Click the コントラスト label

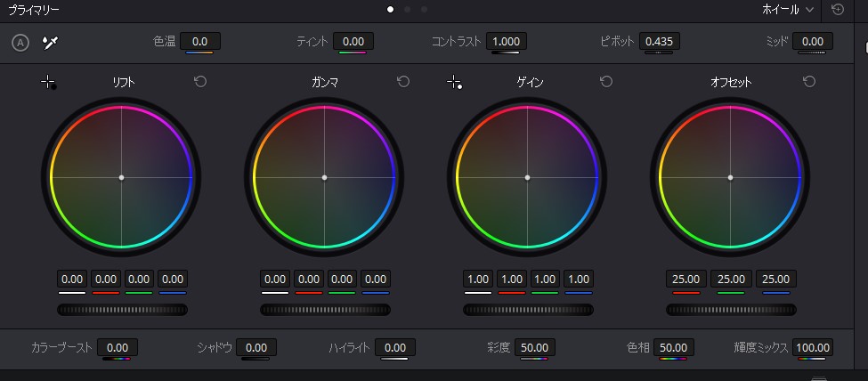(456, 42)
